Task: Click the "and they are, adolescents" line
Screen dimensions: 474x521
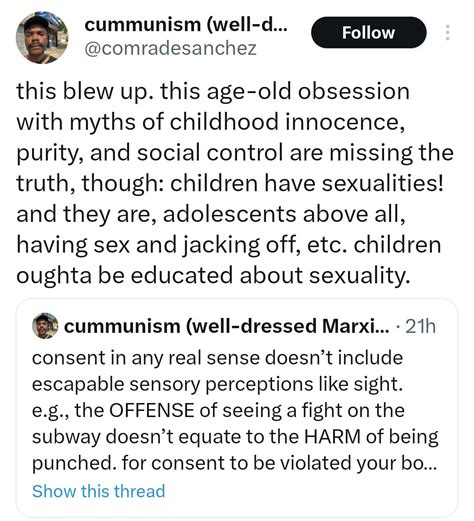Action: pyautogui.click(x=211, y=214)
